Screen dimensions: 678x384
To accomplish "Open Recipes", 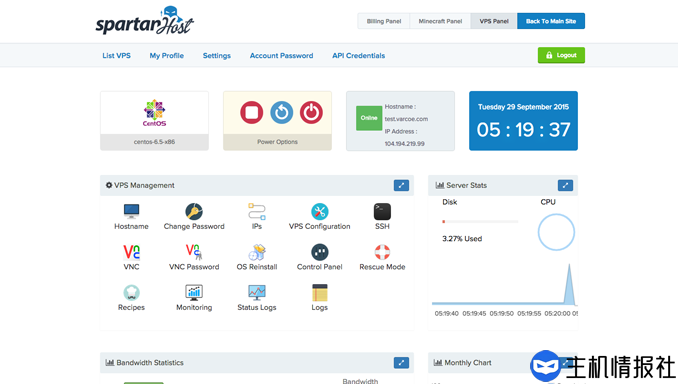I will (131, 293).
